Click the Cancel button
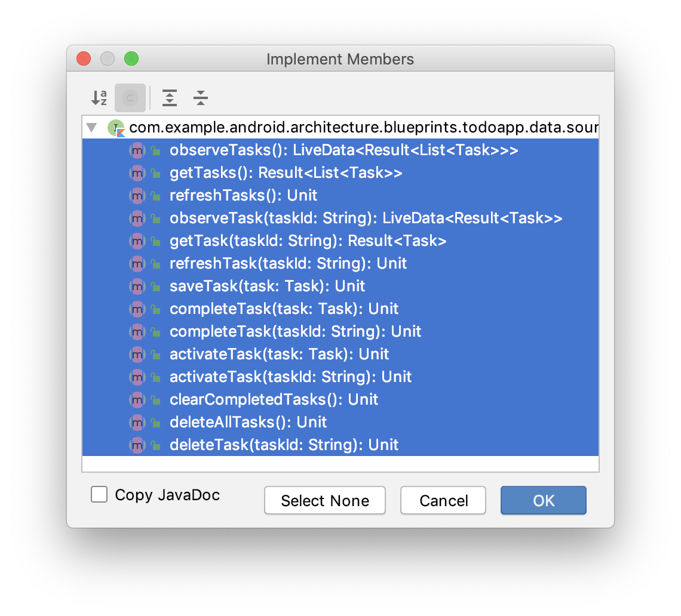The height and width of the screenshot is (616, 681). 443,500
